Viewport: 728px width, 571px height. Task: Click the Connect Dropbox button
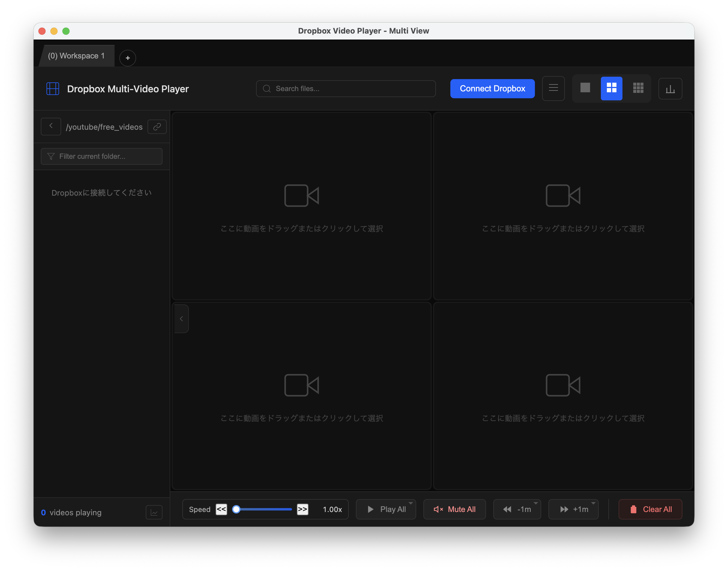(492, 89)
